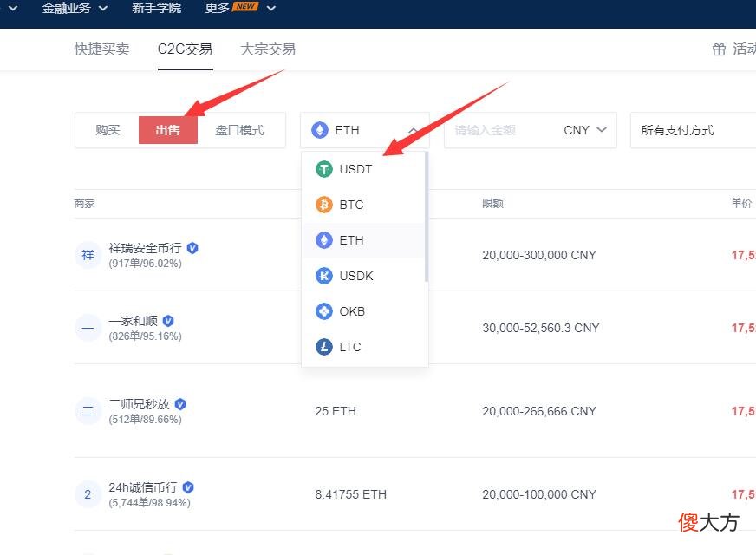Open 新手学院 in top navigation

[157, 8]
